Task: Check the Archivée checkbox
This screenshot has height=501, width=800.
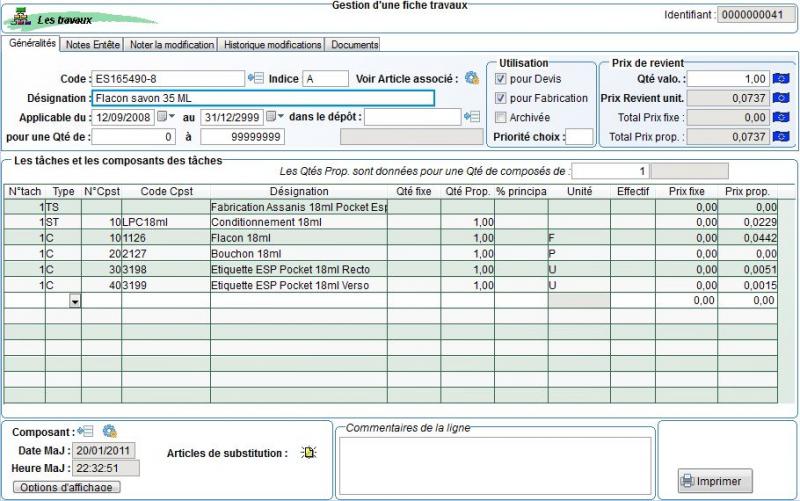Action: click(501, 117)
